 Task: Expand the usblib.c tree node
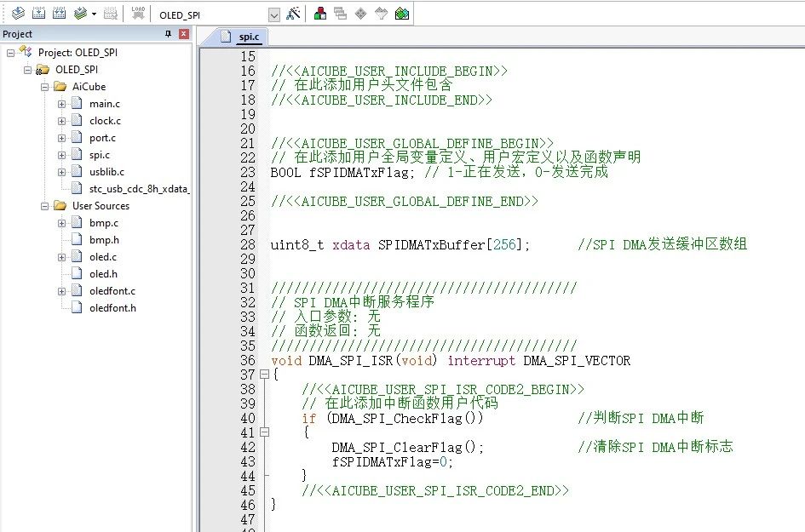click(61, 172)
